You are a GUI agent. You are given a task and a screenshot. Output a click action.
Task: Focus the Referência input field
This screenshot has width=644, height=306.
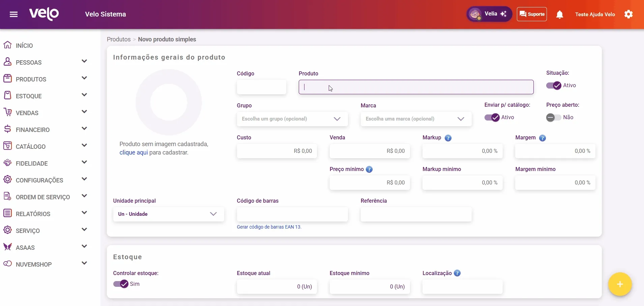click(x=416, y=214)
